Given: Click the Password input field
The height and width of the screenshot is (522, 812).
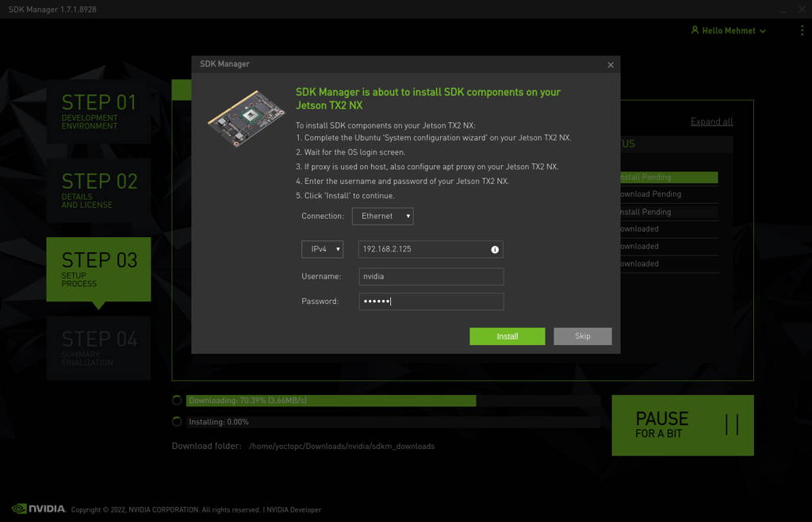Looking at the screenshot, I should point(431,301).
